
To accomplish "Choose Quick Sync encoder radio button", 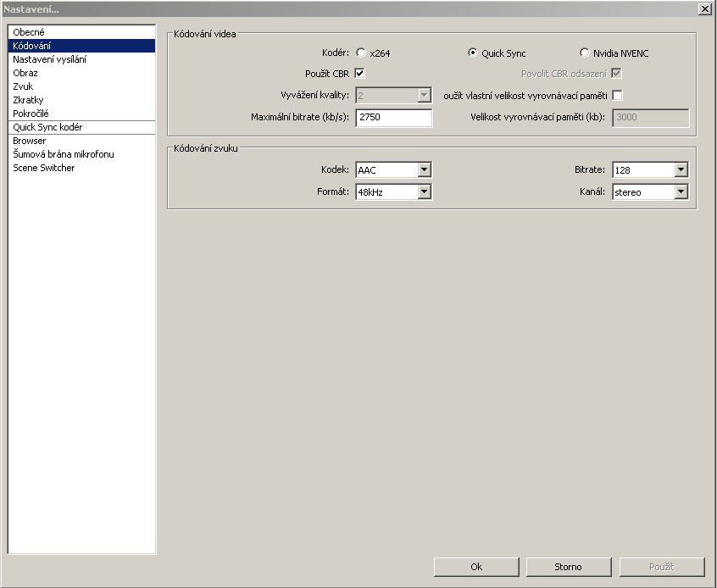I will 473,53.
